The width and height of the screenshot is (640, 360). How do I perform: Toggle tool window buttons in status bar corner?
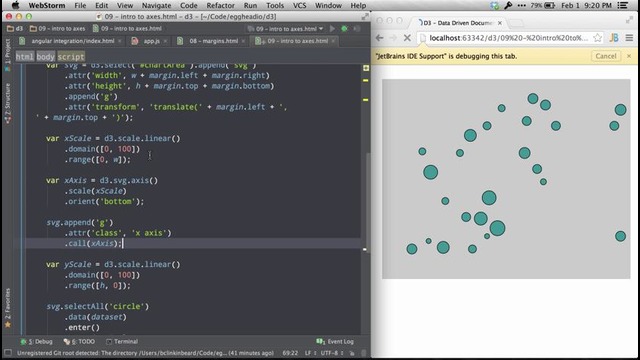pos(8,353)
